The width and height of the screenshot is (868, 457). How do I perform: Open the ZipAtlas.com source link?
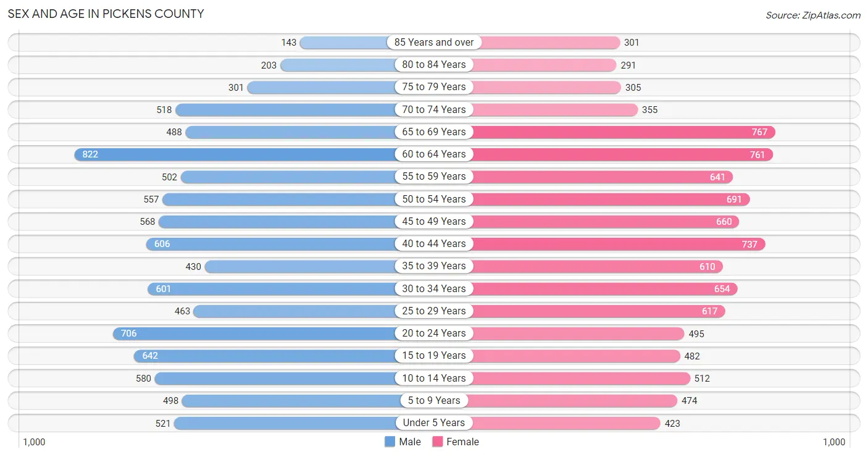coord(813,15)
